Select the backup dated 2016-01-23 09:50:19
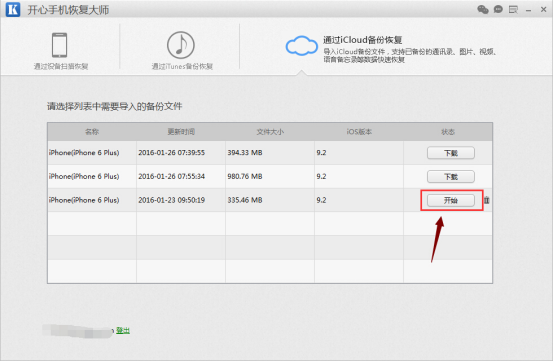553x361 pixels. click(x=270, y=200)
